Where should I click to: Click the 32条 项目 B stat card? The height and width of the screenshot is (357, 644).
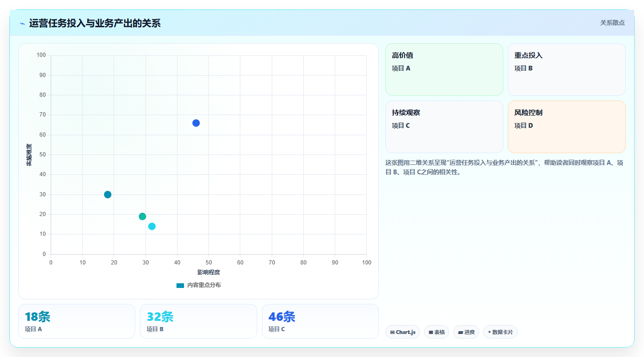pos(199,321)
